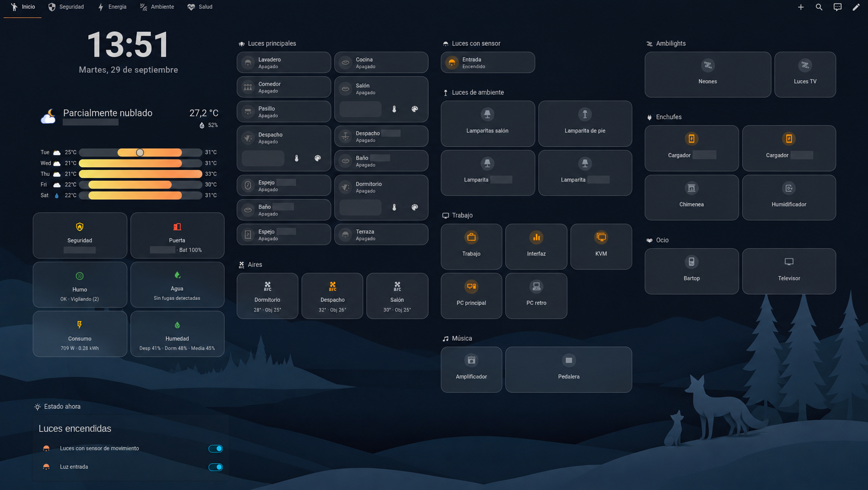Open the Humo sensor card

click(80, 285)
